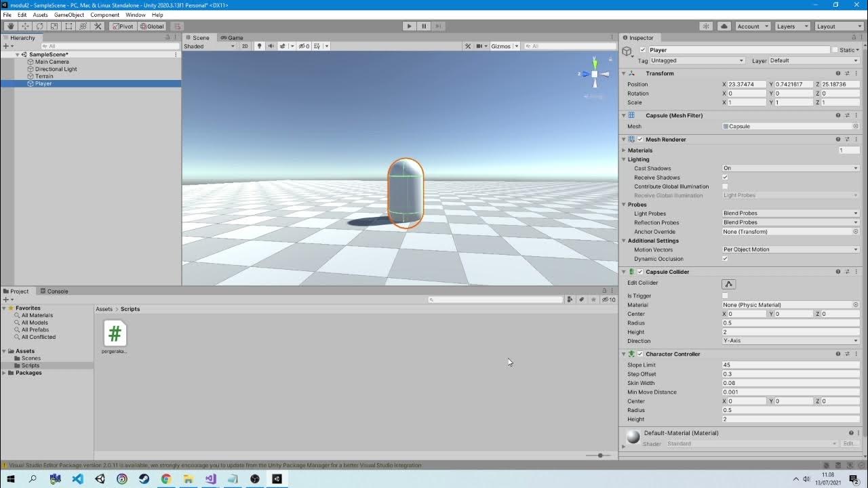This screenshot has width=868, height=488.
Task: Toggle Dynamic Occlusion checkbox
Action: click(x=725, y=258)
